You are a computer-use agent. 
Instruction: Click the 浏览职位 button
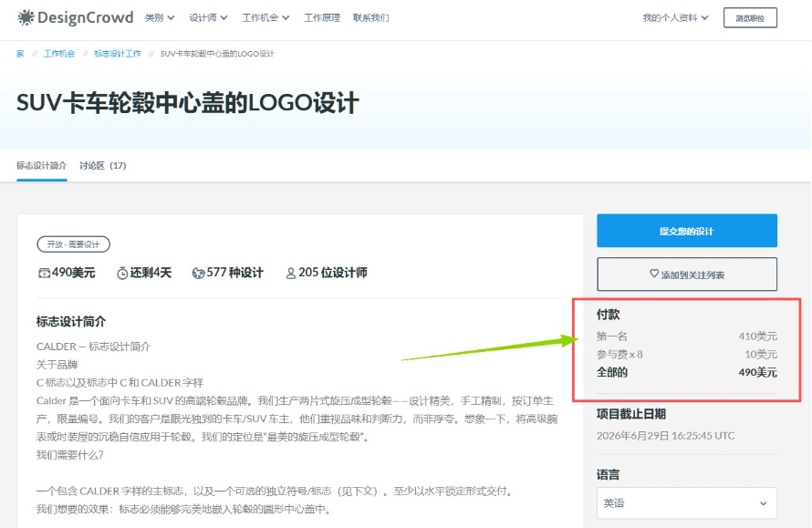coord(750,18)
